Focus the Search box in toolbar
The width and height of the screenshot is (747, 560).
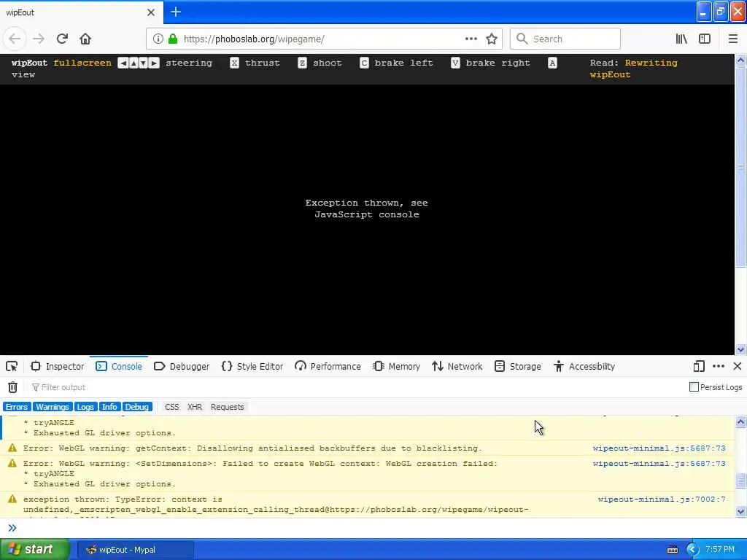[565, 39]
